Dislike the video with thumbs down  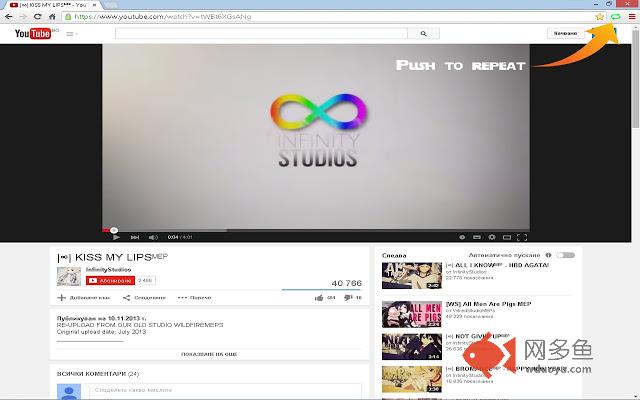click(353, 298)
